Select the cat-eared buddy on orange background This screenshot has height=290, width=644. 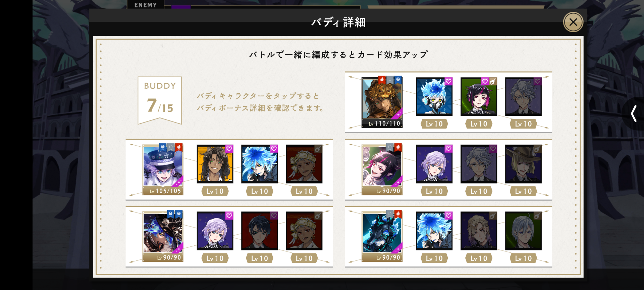click(215, 164)
